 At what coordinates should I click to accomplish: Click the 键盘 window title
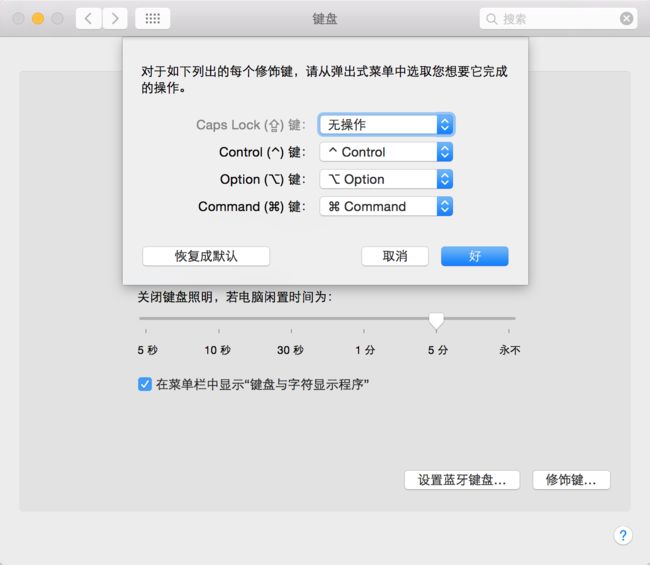(325, 19)
